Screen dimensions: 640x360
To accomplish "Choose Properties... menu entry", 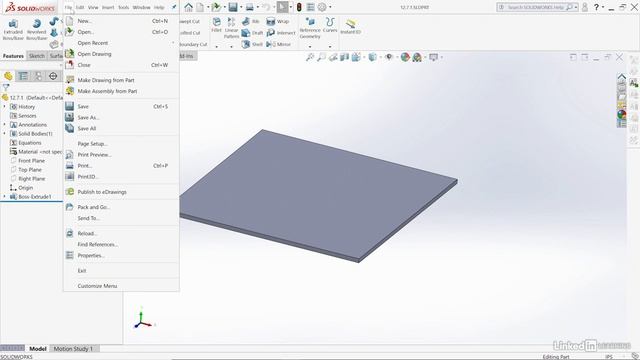I will click(121, 256).
